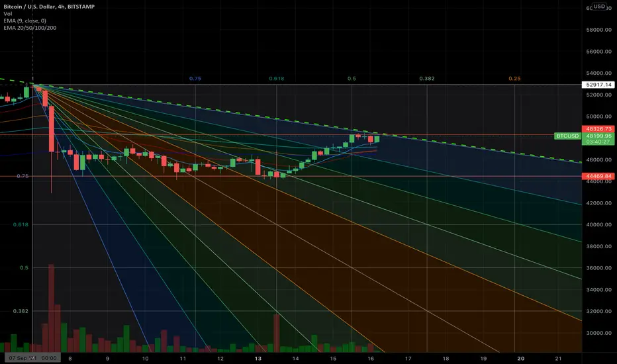
Task: Click the green 48199.95 last price tag
Action: 598,136
